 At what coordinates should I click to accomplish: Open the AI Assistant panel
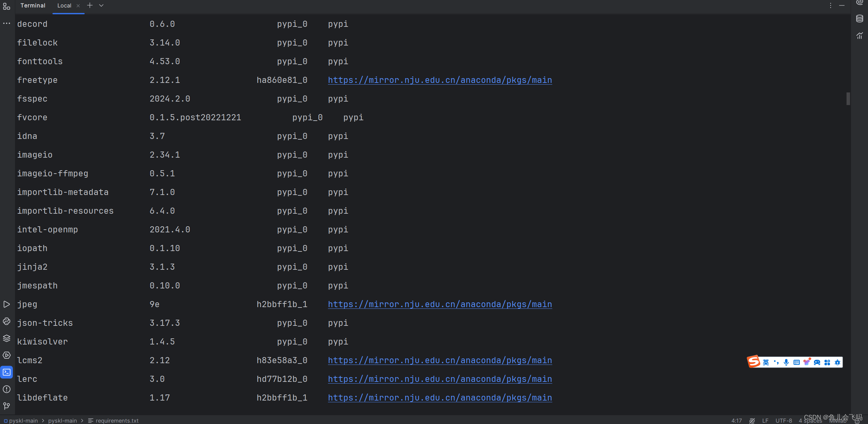[860, 3]
